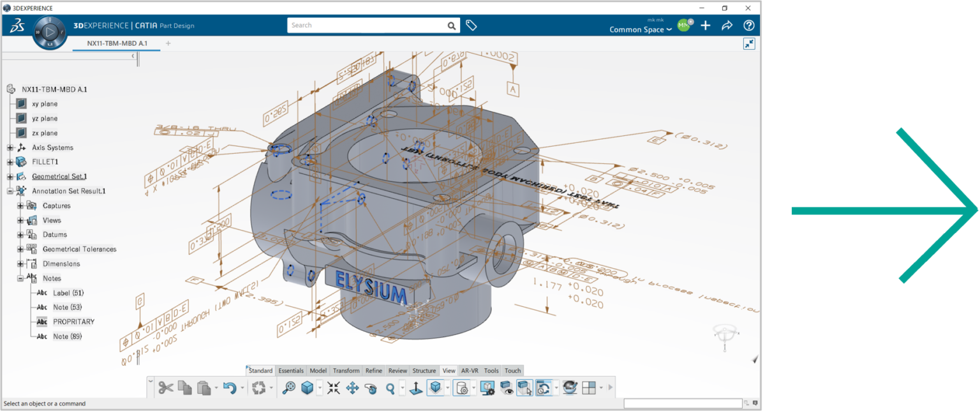Open the Review tab in the action bar
The width and height of the screenshot is (980, 411).
click(x=397, y=370)
